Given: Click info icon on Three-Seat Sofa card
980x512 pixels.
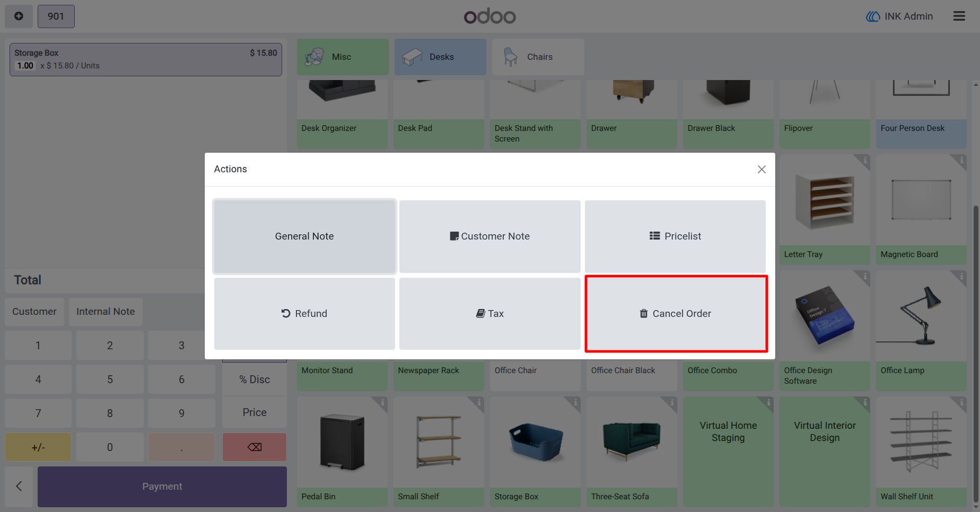Looking at the screenshot, I should point(672,403).
